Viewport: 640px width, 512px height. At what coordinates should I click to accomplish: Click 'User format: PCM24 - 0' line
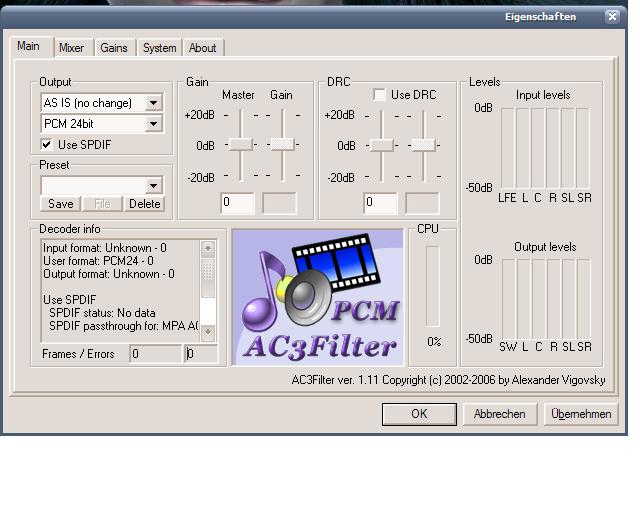point(98,261)
